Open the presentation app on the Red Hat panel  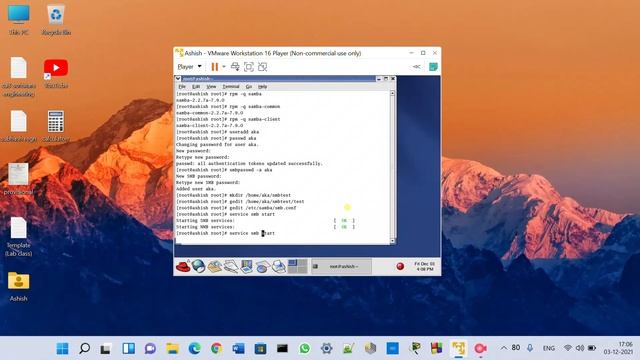point(247,267)
